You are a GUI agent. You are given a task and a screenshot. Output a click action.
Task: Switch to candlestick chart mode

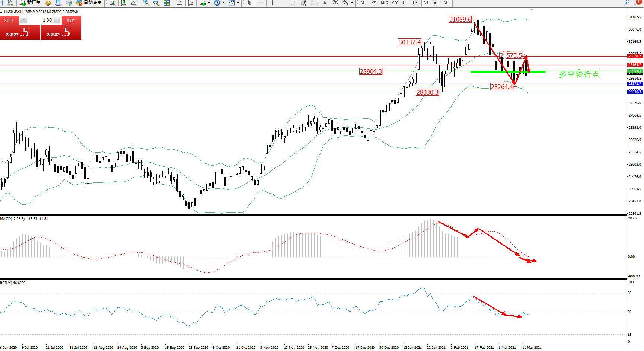[x=123, y=3]
